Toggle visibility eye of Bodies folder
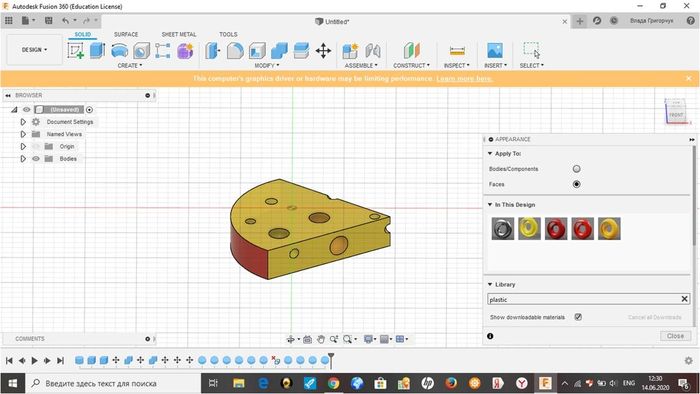Screen dimensions: 700x394 click(36, 158)
